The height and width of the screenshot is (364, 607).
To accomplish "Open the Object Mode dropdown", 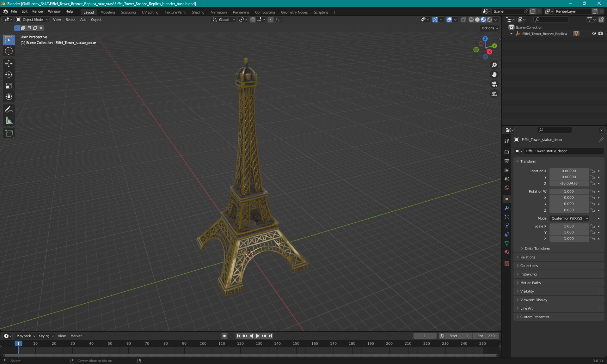I will point(32,20).
